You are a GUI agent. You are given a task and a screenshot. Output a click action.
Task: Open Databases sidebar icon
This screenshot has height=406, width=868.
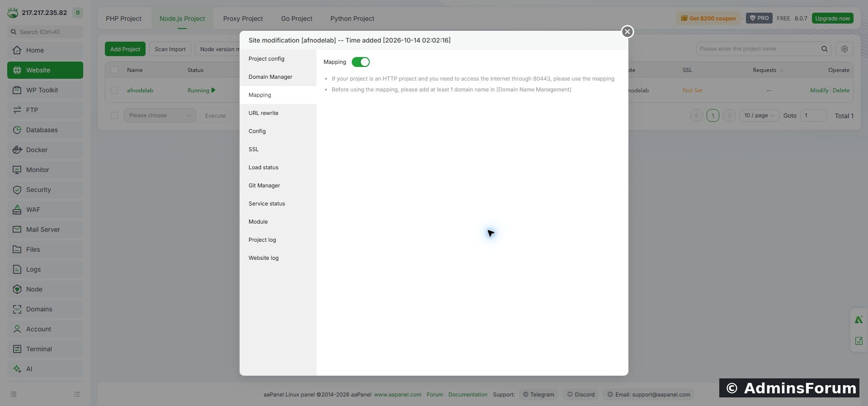tap(17, 130)
